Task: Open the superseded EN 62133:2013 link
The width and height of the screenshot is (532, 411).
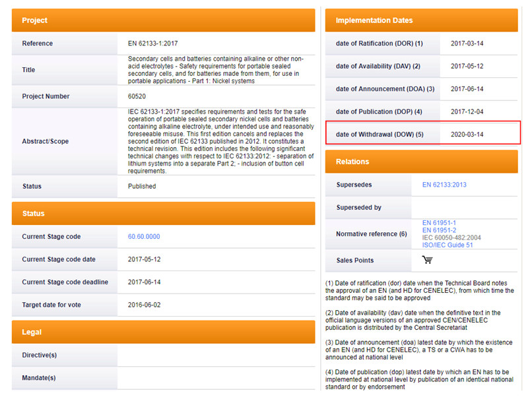Action: tap(444, 185)
